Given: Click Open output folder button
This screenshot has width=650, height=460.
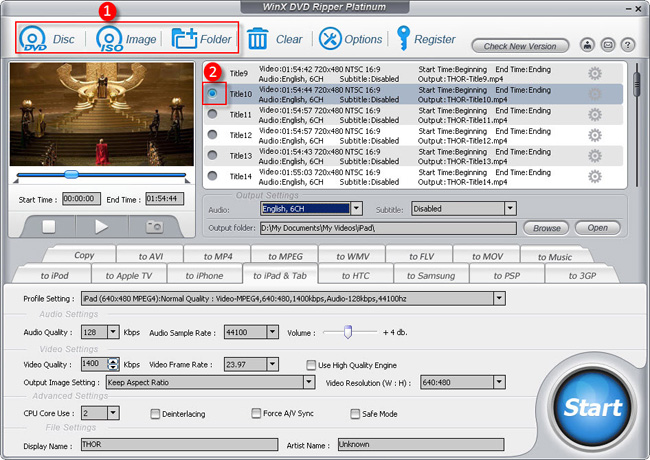Looking at the screenshot, I should tap(597, 228).
